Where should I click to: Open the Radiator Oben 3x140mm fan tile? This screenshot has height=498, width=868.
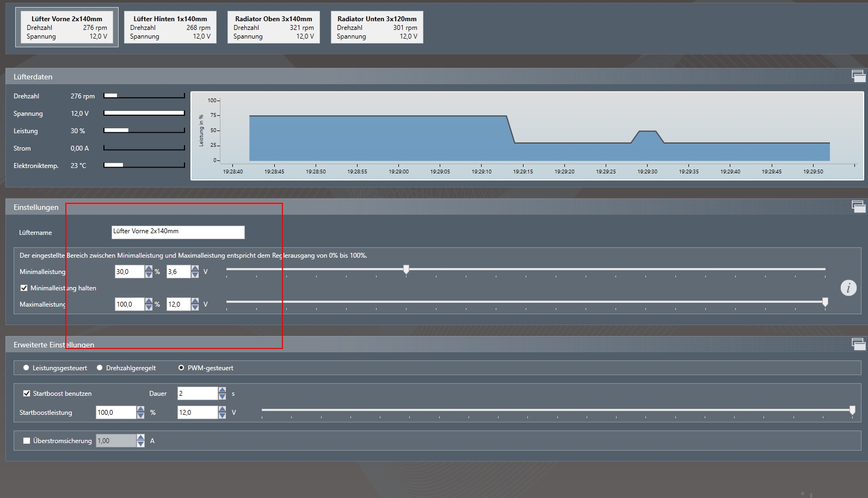point(273,27)
